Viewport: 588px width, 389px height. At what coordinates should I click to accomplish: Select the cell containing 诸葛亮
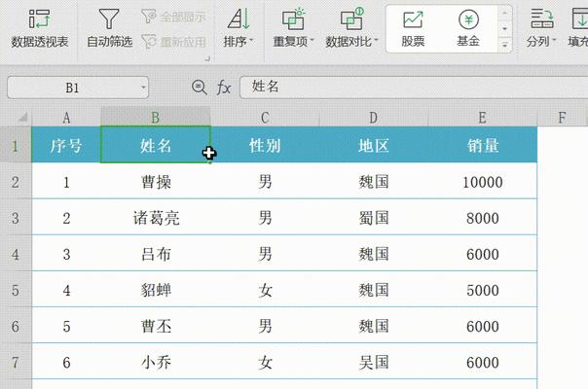click(x=156, y=218)
